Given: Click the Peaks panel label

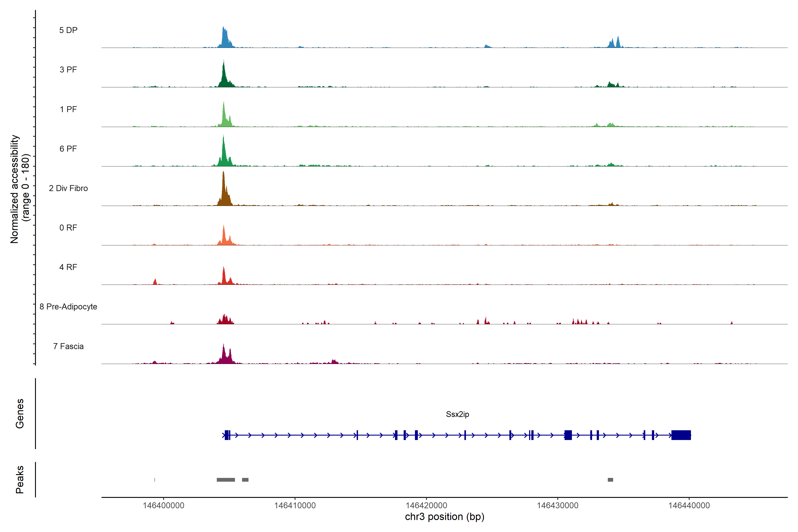Looking at the screenshot, I should [x=20, y=479].
